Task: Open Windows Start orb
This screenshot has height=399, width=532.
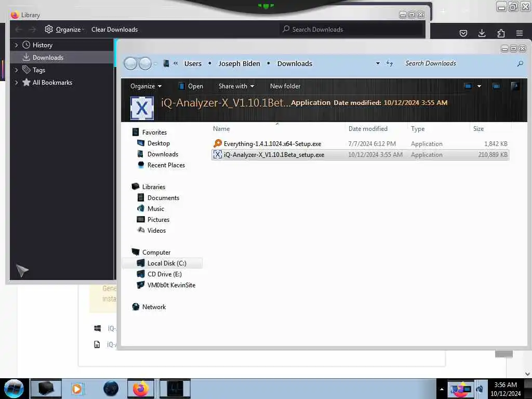Action: point(14,389)
